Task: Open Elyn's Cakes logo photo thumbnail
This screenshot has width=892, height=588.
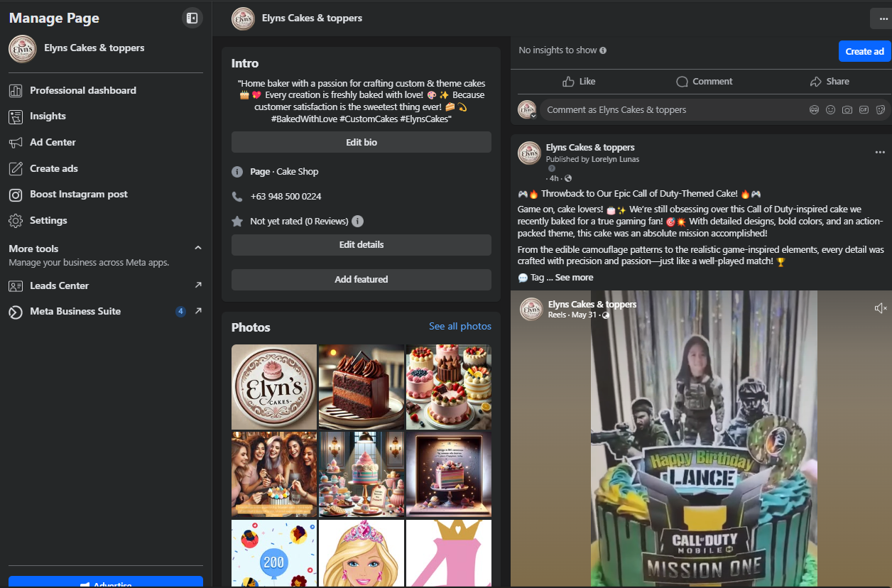Action: point(274,387)
